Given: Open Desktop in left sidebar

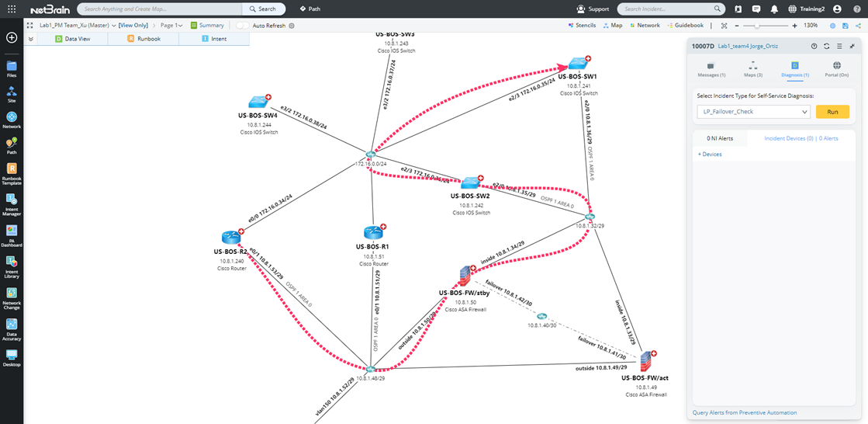Looking at the screenshot, I should pos(12,357).
